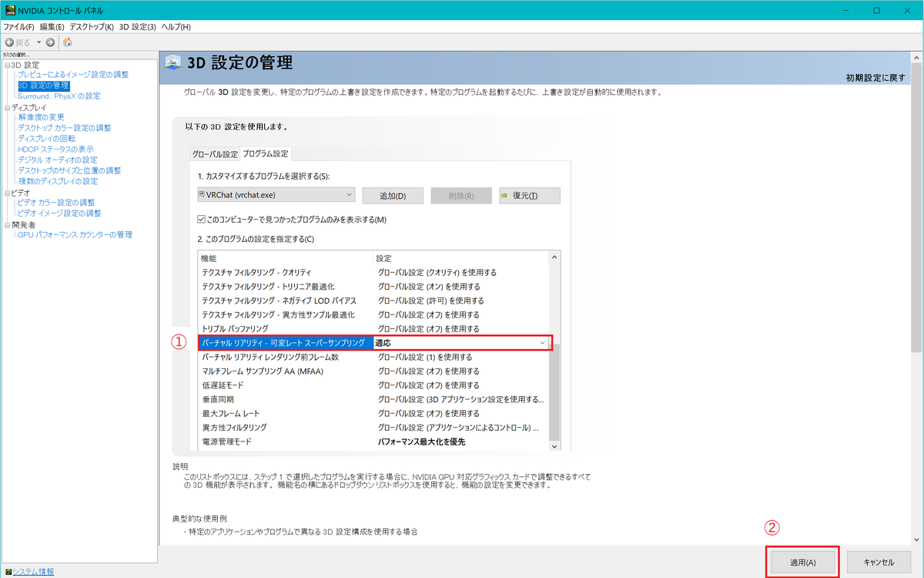Viewport: 924px width, 578px height.
Task: Open デジタル オーディオの設定 tree link
Action: [58, 160]
